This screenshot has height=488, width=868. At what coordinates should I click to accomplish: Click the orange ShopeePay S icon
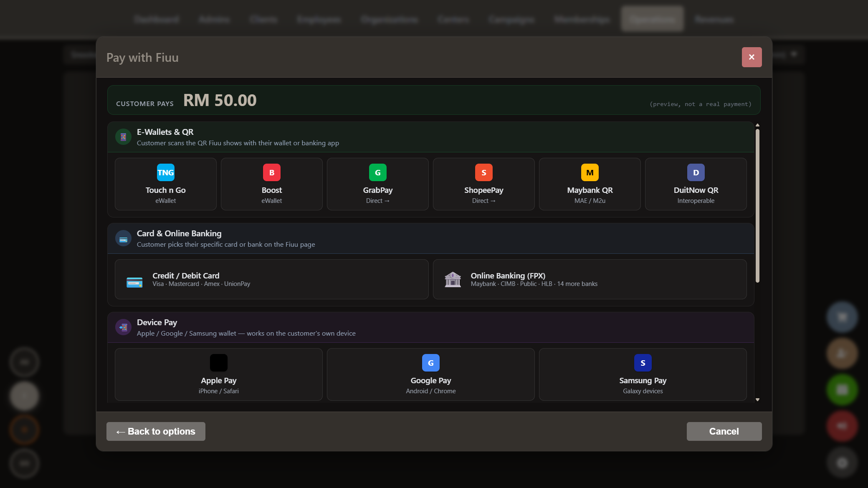[484, 172]
